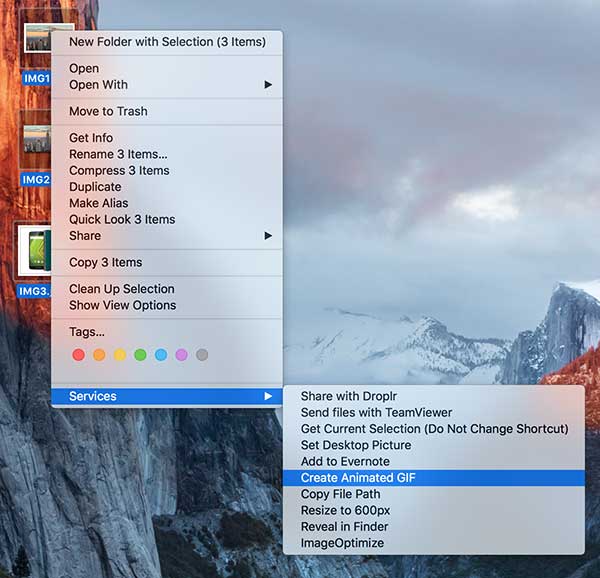
Task: Select New Folder with Selection
Action: [167, 42]
